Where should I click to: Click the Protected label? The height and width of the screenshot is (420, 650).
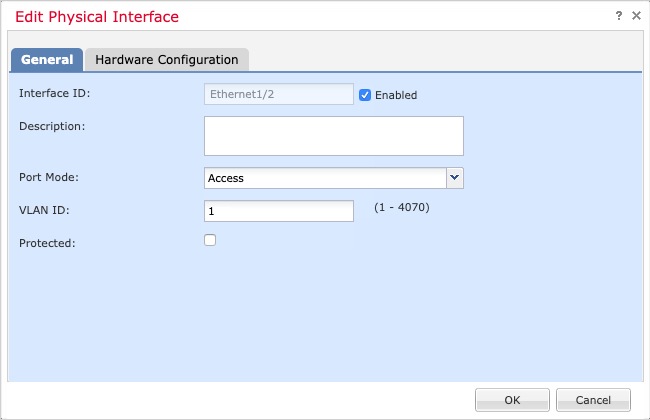pyautogui.click(x=47, y=242)
